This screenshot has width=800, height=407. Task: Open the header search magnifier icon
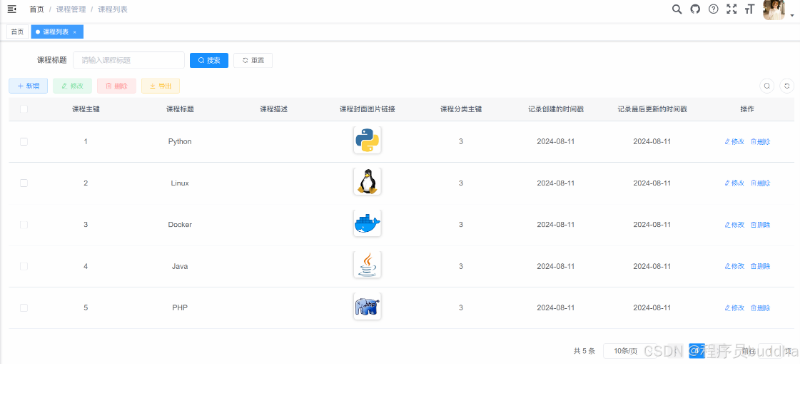pyautogui.click(x=677, y=9)
